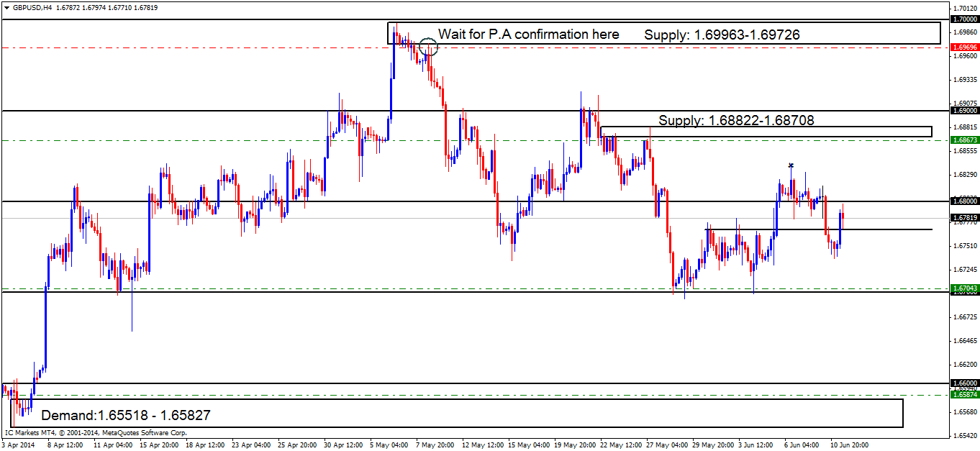980x451 pixels.
Task: Click the green 1.68673 price tag
Action: coord(964,140)
